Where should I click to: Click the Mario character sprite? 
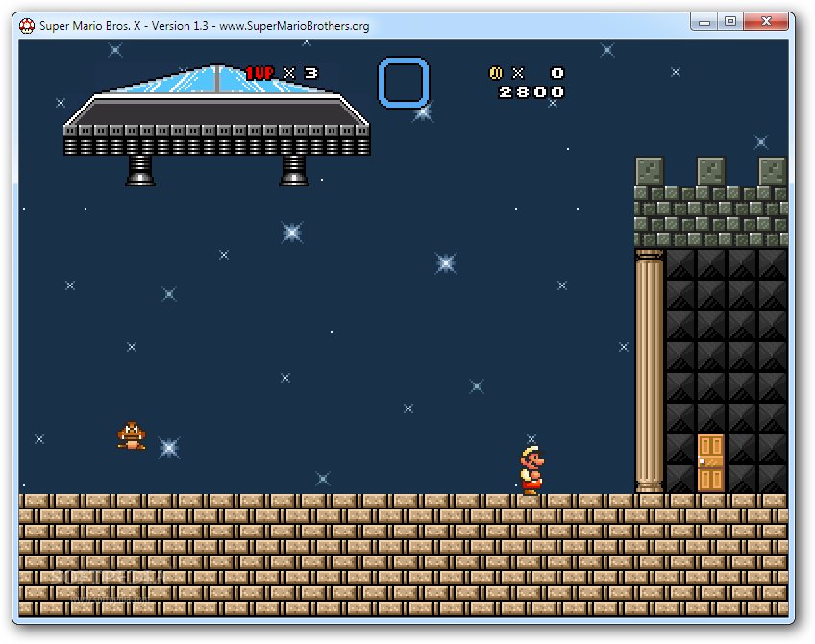tap(531, 469)
